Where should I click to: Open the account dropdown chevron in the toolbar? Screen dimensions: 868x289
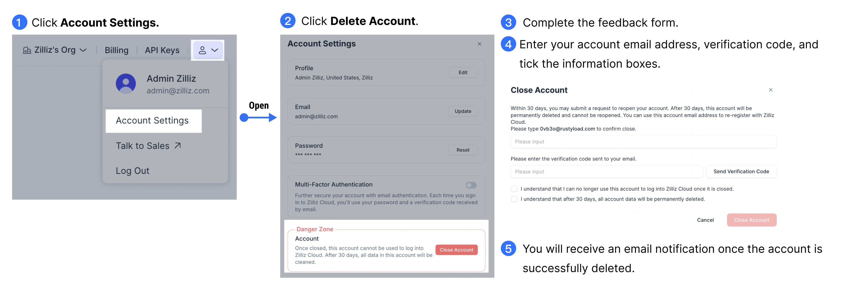[x=215, y=50]
